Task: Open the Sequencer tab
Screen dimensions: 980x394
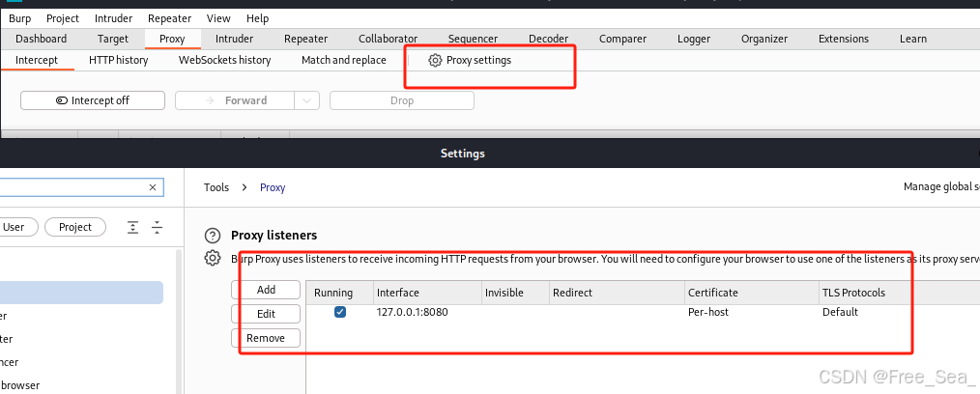Action: tap(474, 39)
